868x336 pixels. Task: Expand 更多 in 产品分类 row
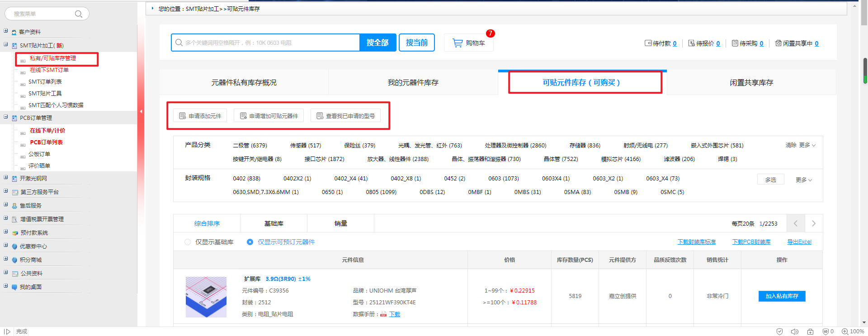[x=807, y=145]
